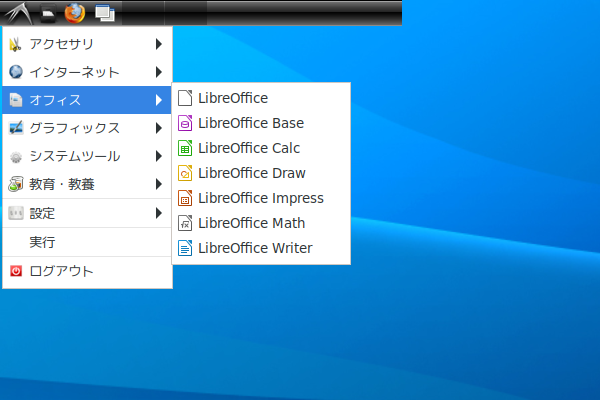600x400 pixels.
Task: Open the グラフィックス menu category
Action: click(x=87, y=128)
